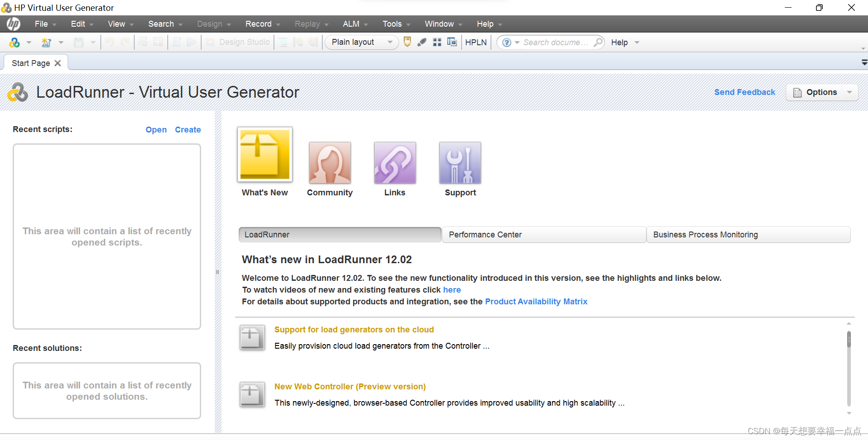Open the View menu

coord(121,24)
